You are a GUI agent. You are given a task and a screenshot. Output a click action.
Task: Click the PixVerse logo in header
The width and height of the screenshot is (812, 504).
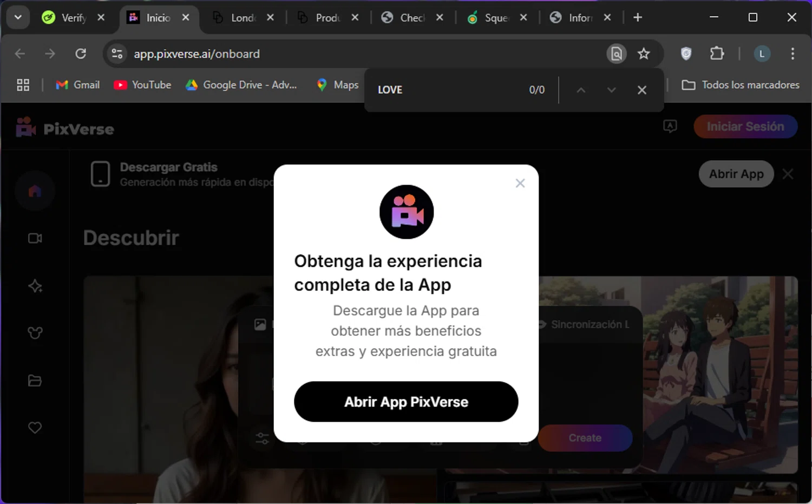pyautogui.click(x=65, y=128)
